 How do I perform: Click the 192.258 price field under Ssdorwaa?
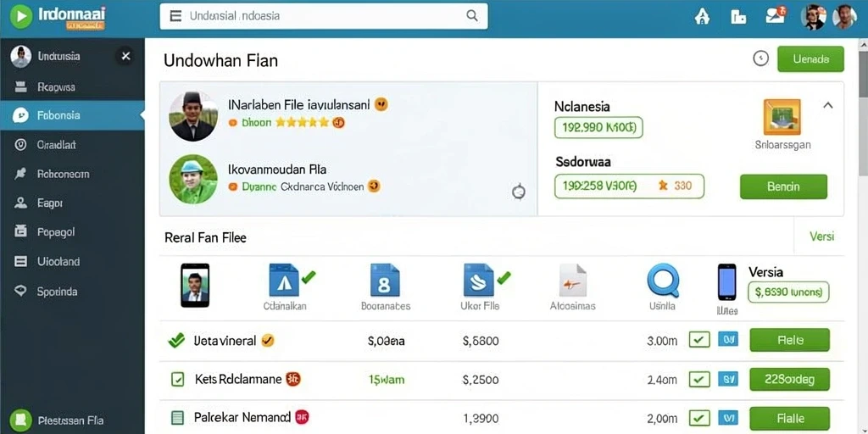[630, 186]
